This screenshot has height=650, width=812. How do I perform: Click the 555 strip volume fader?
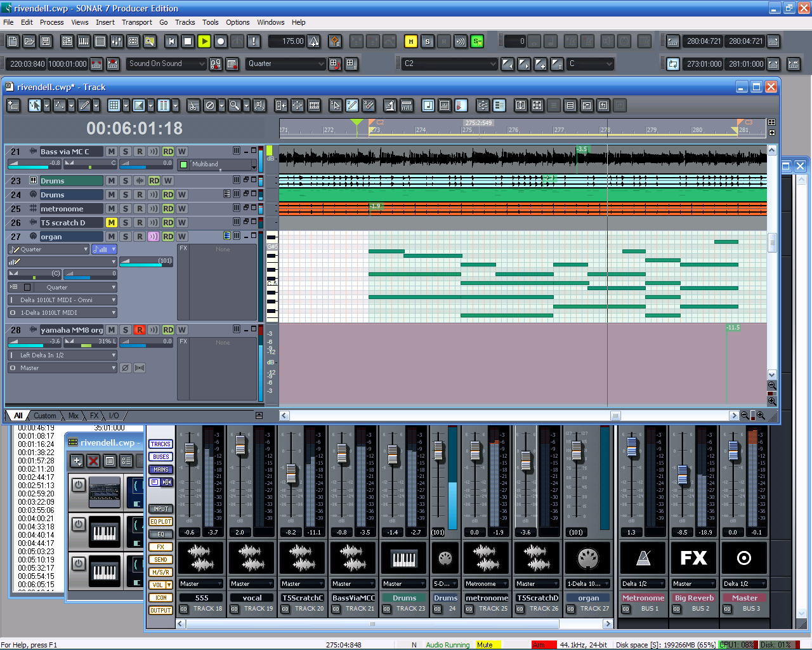coord(189,452)
